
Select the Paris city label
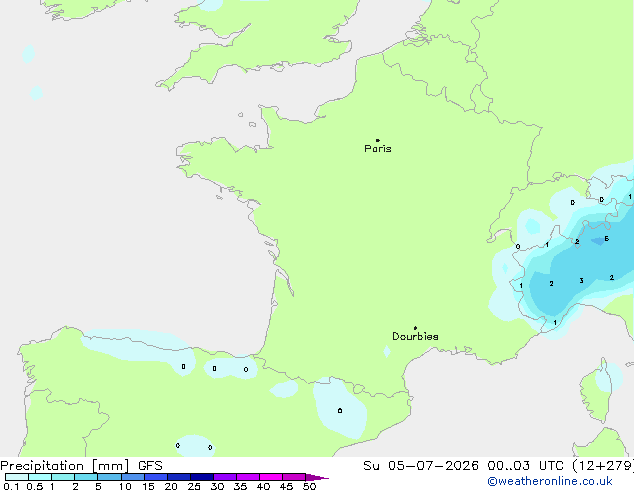[378, 149]
